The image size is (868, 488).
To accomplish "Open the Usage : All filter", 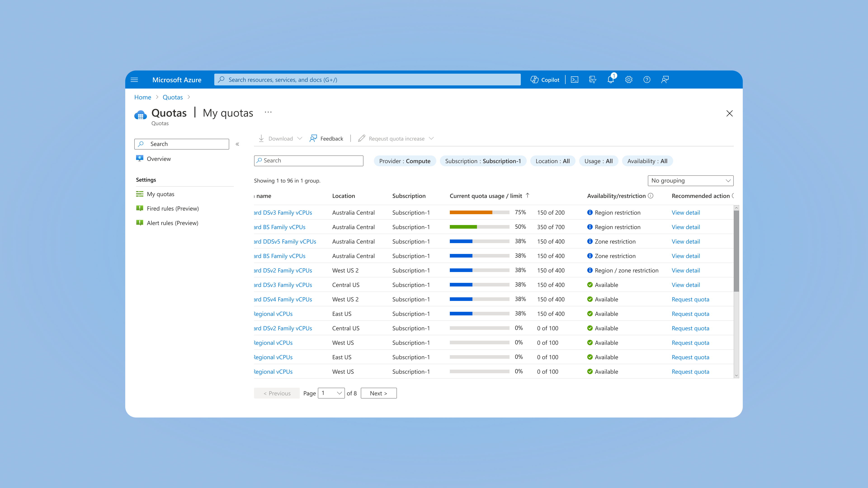I will 598,161.
